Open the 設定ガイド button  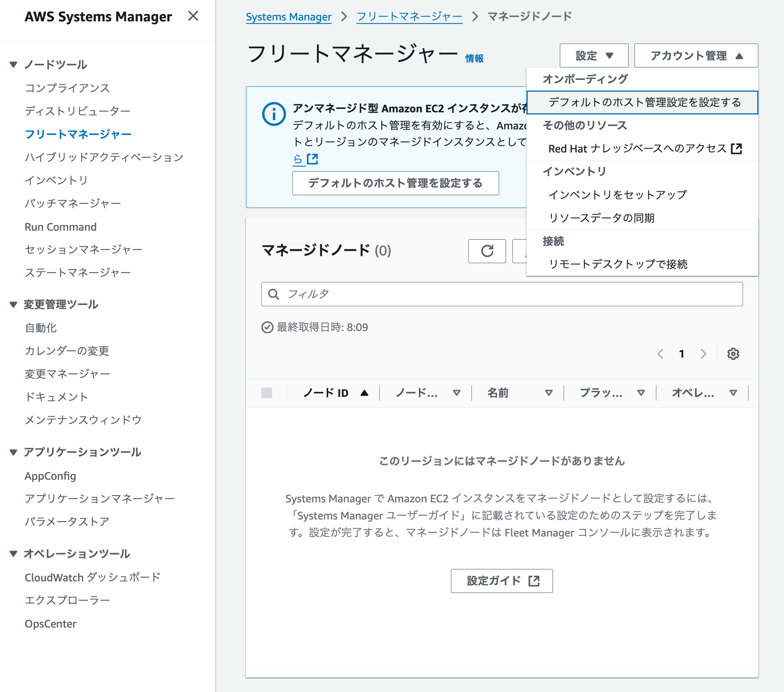coord(502,581)
